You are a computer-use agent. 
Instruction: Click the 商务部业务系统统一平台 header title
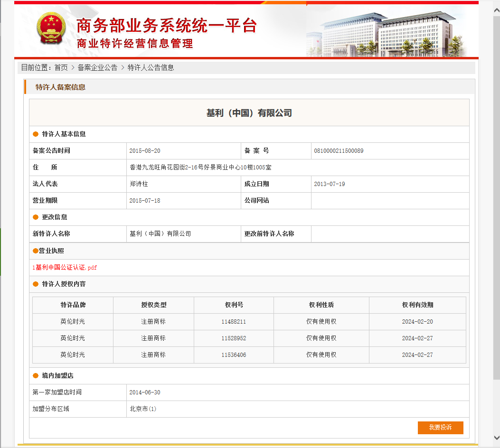click(x=166, y=26)
